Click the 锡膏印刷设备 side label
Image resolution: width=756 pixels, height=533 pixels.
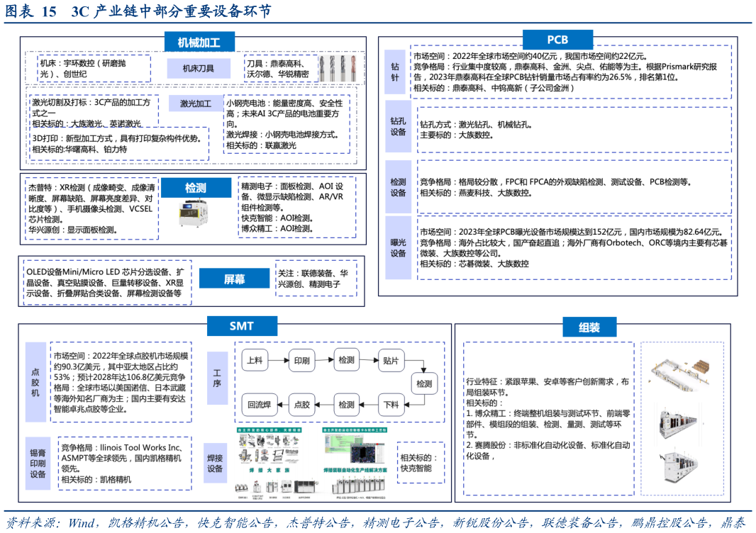point(38,462)
